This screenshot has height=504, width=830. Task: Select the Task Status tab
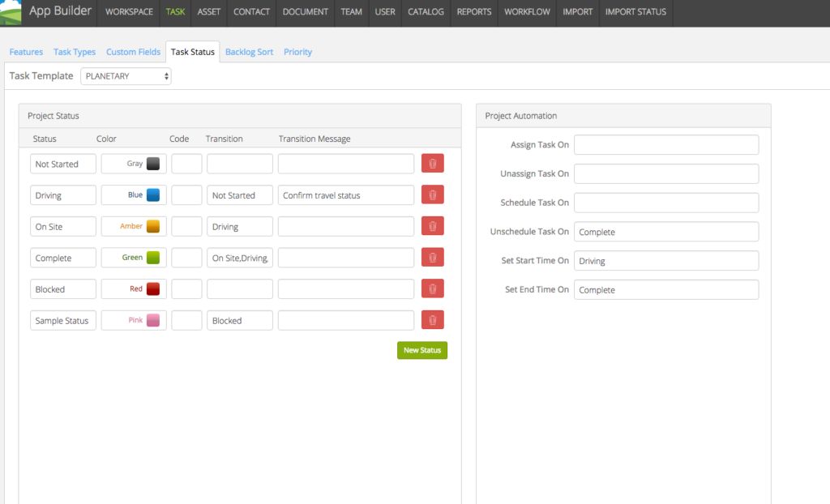tap(193, 52)
